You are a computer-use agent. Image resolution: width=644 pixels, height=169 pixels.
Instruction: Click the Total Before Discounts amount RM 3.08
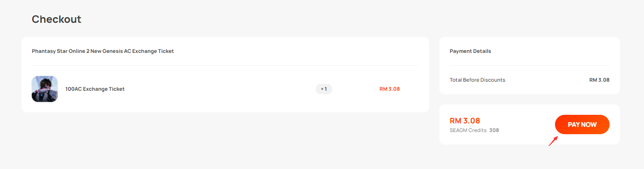(599, 80)
